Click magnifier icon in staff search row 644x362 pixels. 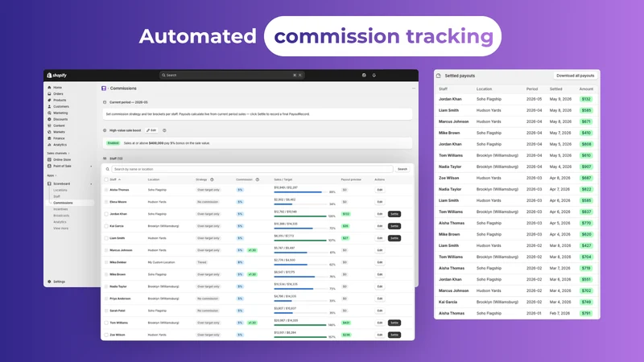click(x=108, y=169)
